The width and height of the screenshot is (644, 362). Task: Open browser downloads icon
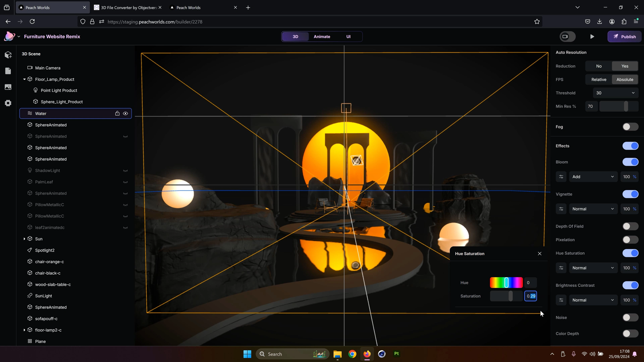(x=600, y=22)
